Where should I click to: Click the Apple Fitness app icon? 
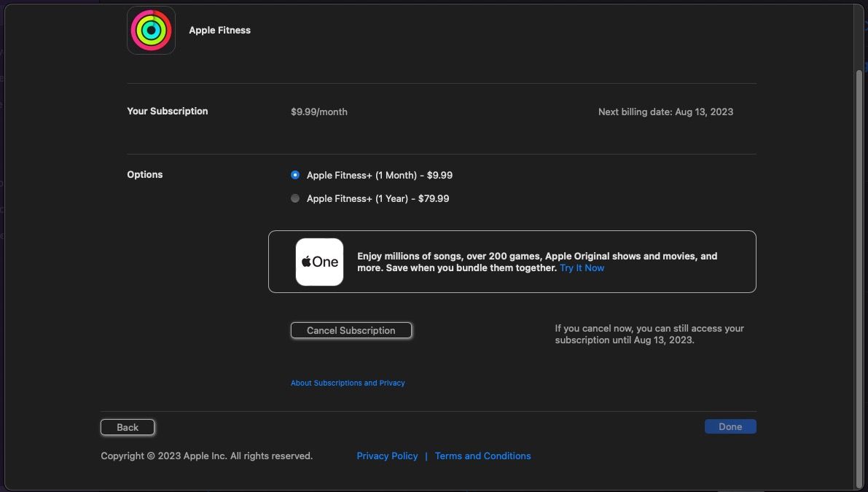[x=151, y=30]
